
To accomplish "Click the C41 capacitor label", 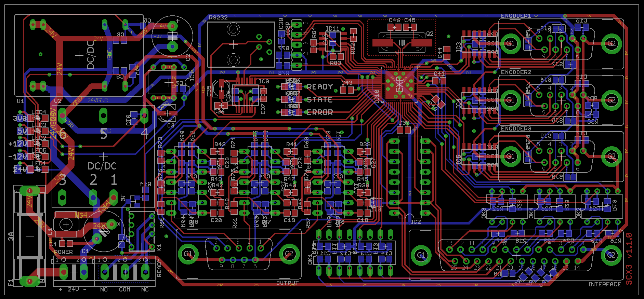I will [439, 73].
